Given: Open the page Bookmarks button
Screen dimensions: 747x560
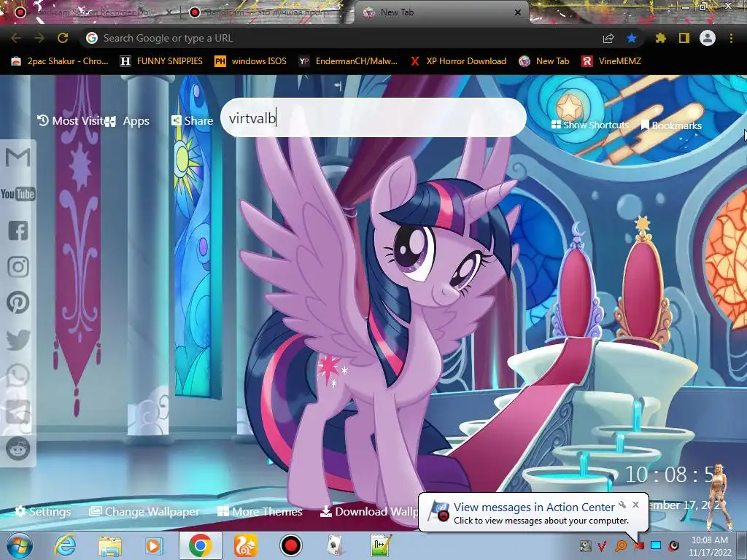Looking at the screenshot, I should point(671,125).
